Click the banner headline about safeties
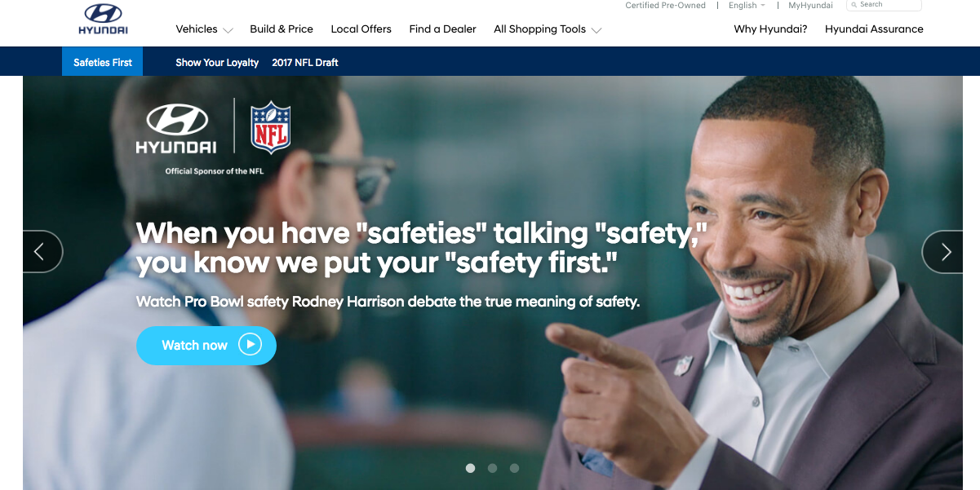Viewport: 980px width, 490px height. (x=421, y=248)
